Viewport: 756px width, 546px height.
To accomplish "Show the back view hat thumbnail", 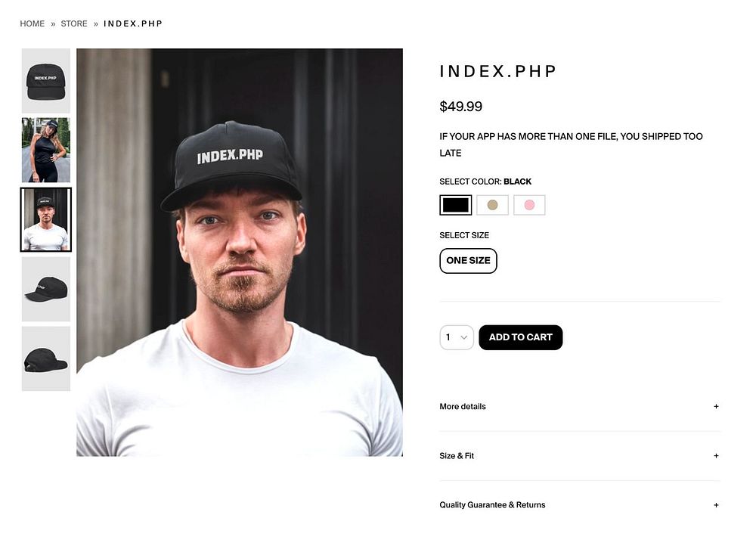I will pyautogui.click(x=46, y=359).
